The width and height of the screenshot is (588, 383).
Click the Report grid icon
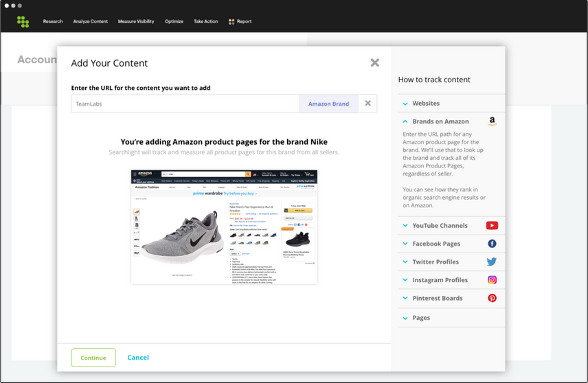pyautogui.click(x=231, y=22)
